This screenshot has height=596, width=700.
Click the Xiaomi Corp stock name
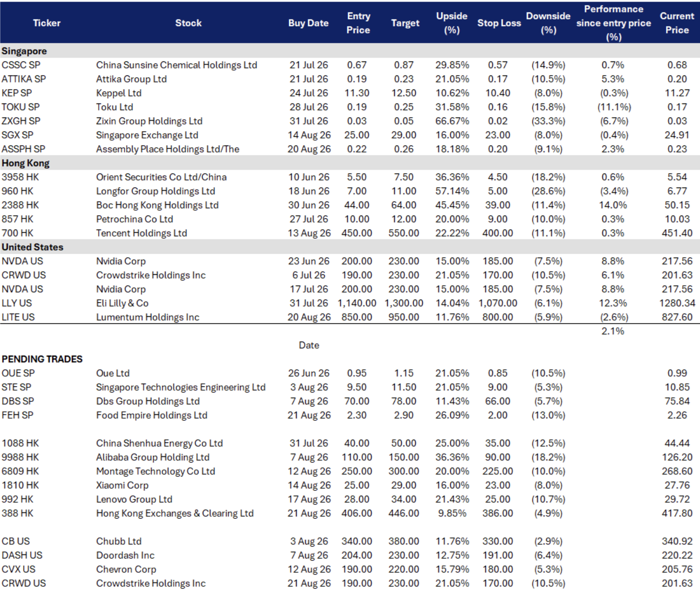(122, 486)
